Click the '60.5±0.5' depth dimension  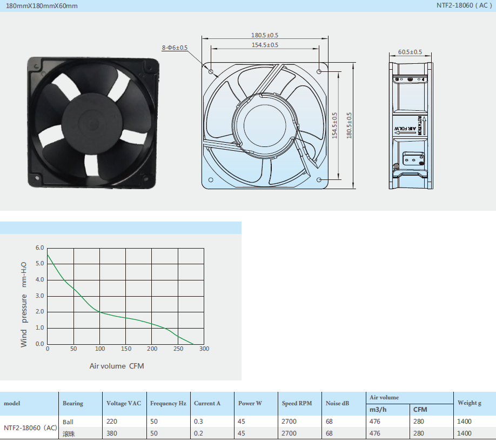(x=410, y=52)
